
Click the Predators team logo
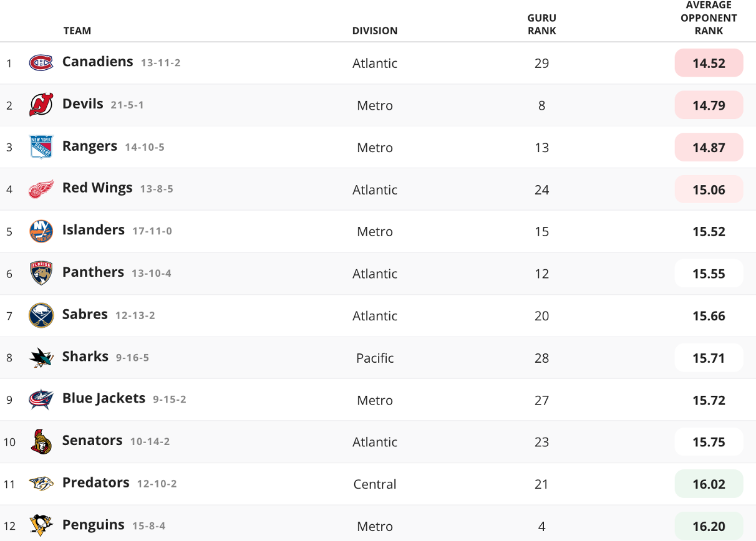(41, 484)
